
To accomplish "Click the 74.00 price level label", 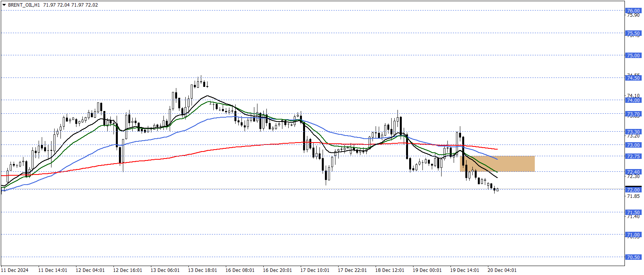I will 633,100.
